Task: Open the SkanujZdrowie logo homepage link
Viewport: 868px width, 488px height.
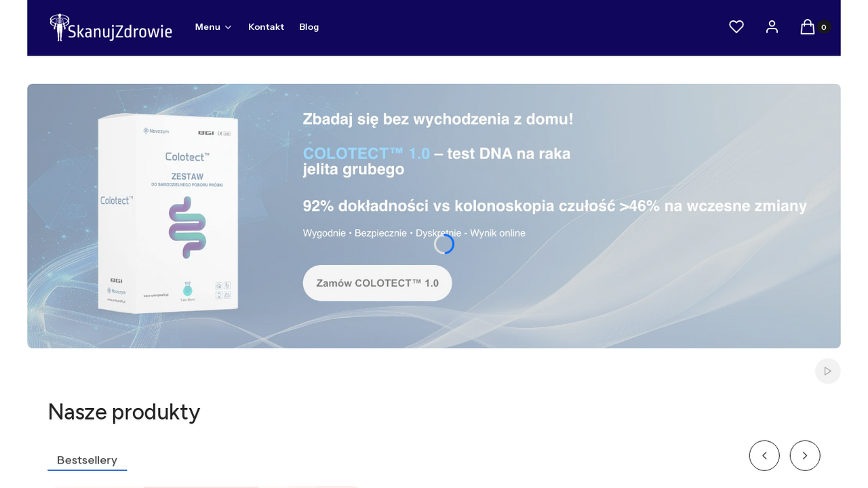Action: [x=111, y=27]
